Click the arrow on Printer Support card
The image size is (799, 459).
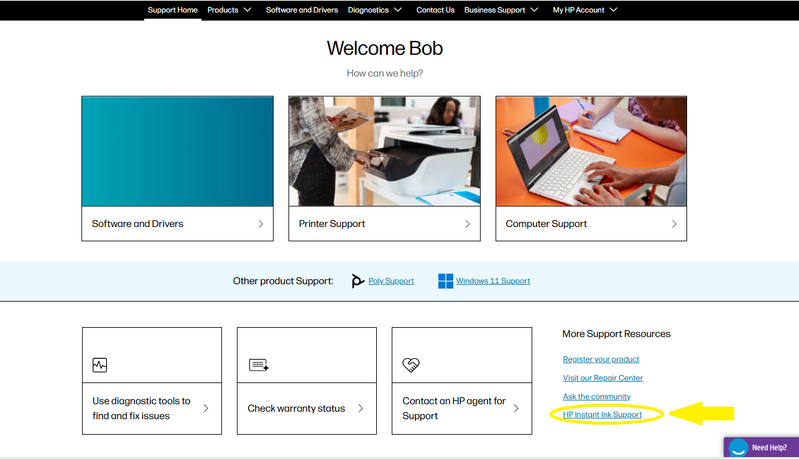[467, 224]
